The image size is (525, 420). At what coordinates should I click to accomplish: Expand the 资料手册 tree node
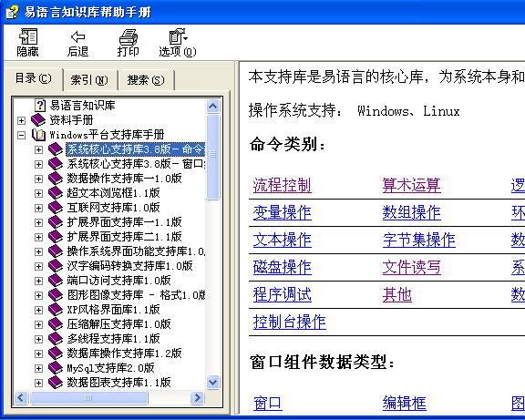point(22,120)
